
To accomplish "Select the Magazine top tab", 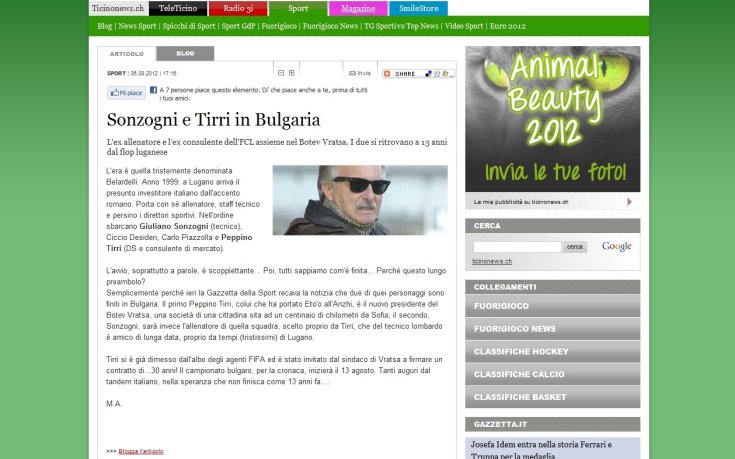I will (x=358, y=8).
